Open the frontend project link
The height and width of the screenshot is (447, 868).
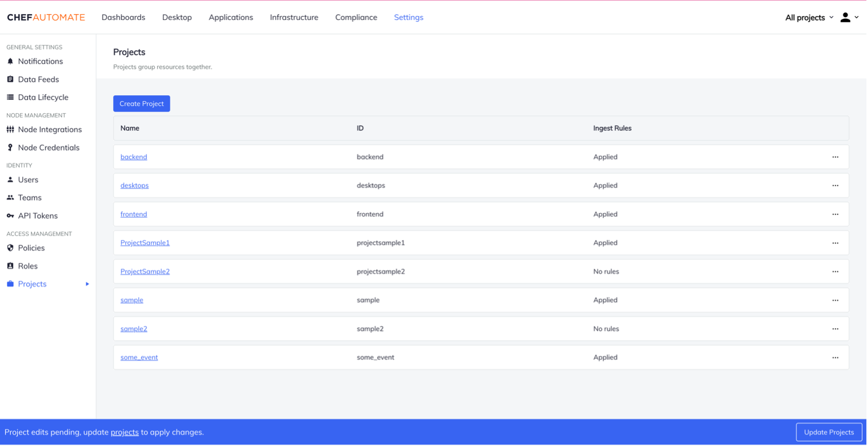[x=134, y=214]
